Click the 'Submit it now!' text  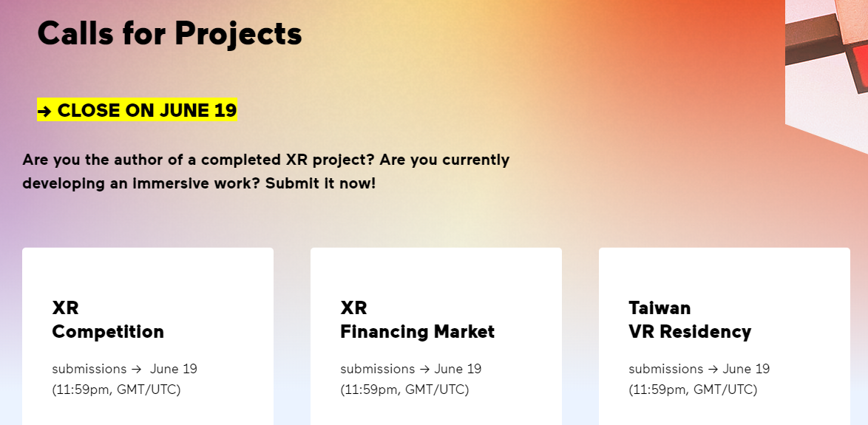pyautogui.click(x=321, y=183)
